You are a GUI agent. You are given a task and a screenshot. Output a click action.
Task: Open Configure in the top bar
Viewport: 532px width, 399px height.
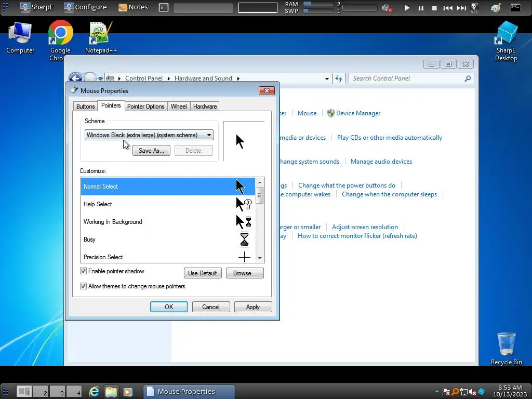pos(85,7)
